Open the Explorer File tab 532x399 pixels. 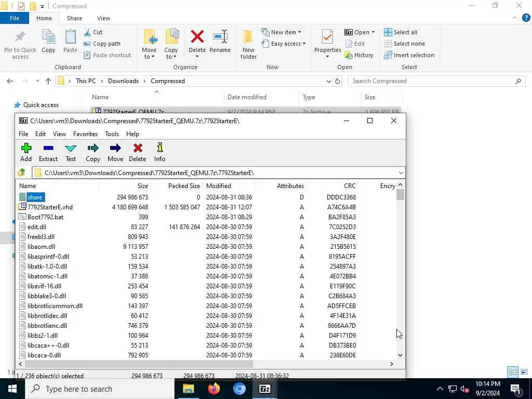click(x=15, y=18)
